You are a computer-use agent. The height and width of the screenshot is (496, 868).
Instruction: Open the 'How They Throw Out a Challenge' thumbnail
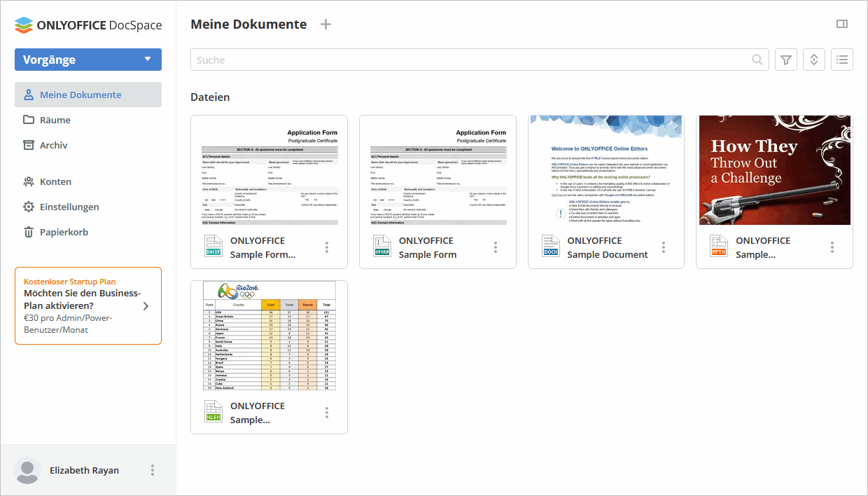click(x=775, y=170)
